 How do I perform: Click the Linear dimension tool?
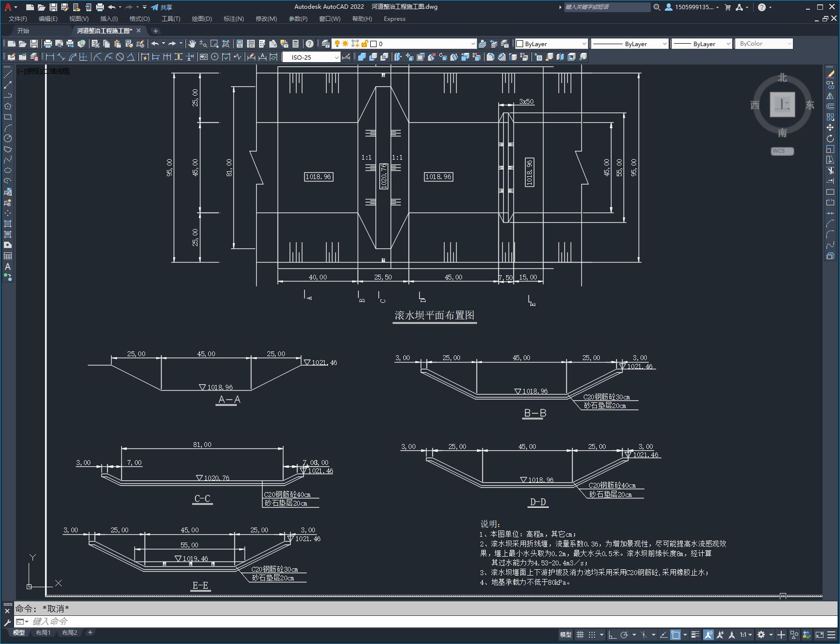click(50, 57)
